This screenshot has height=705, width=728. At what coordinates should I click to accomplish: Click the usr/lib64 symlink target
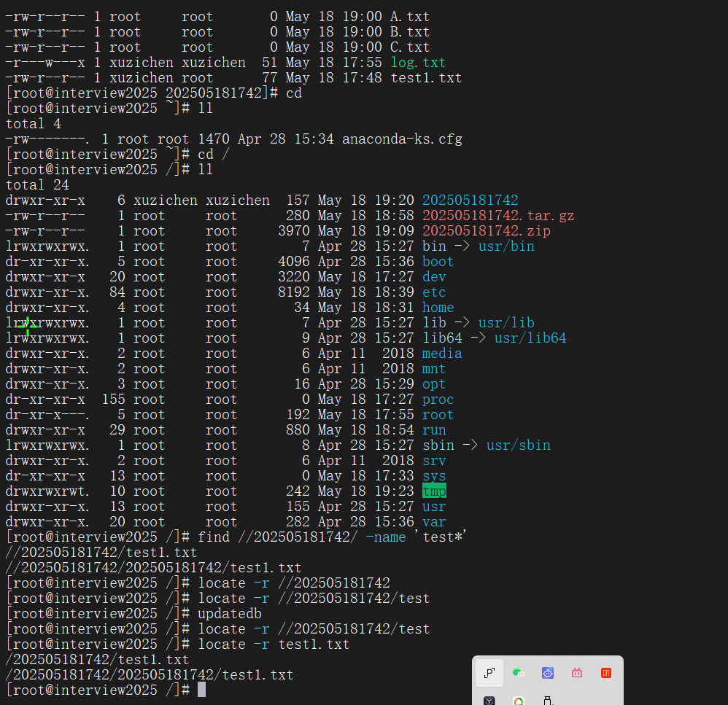[530, 338]
